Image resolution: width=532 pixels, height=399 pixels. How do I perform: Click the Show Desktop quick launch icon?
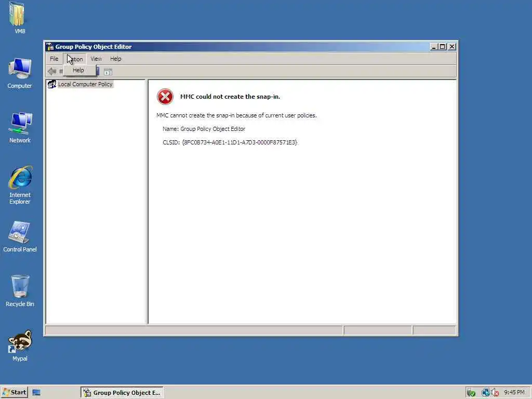click(x=36, y=393)
